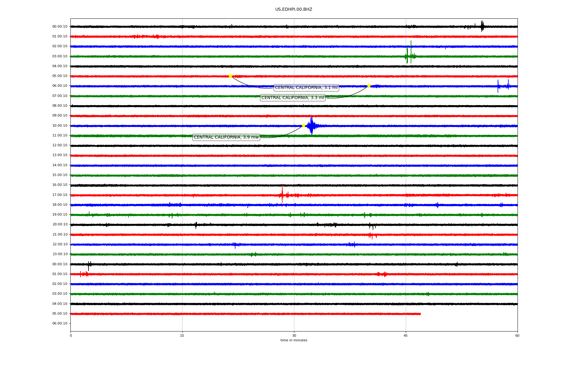This screenshot has width=588, height=368.
Task: Click the Central California 3.1 ml annotation
Action: pyautogui.click(x=306, y=88)
